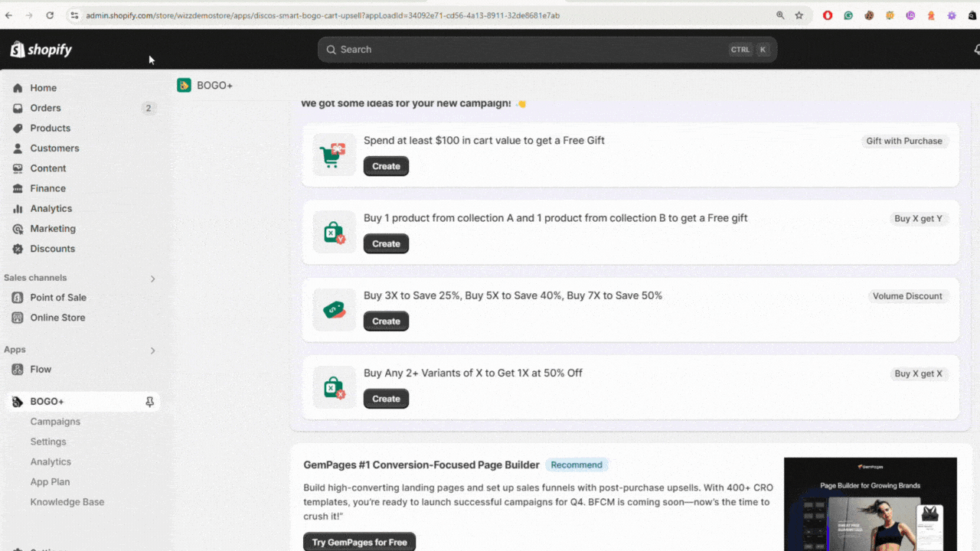
Task: Open Knowledge Base in BOGO+ menu
Action: tap(67, 502)
